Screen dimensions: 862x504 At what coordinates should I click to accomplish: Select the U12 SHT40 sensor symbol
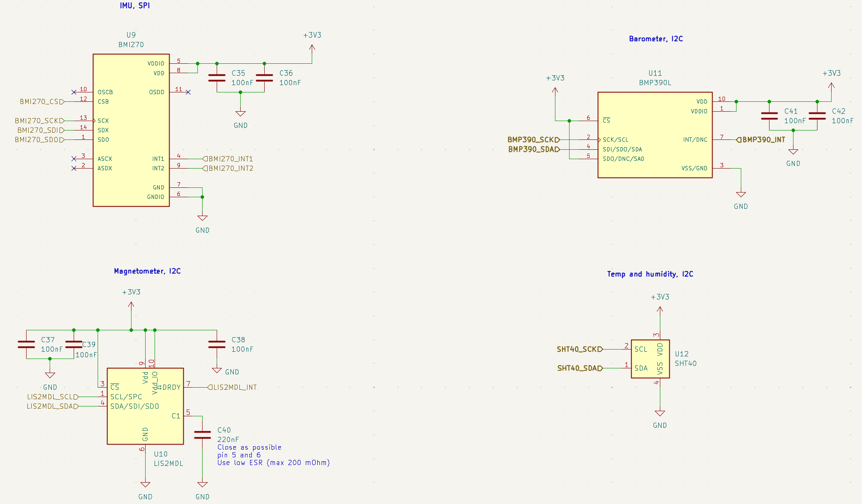coord(650,359)
